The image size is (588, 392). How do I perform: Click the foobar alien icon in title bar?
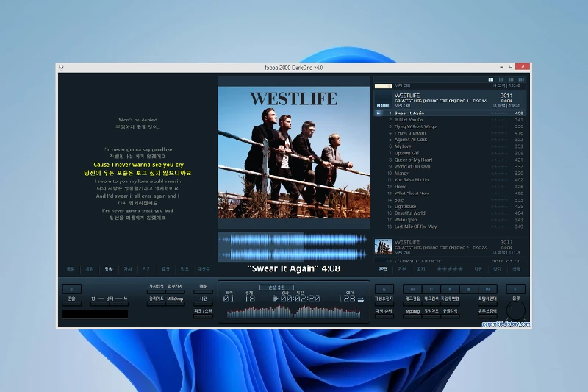click(x=64, y=67)
